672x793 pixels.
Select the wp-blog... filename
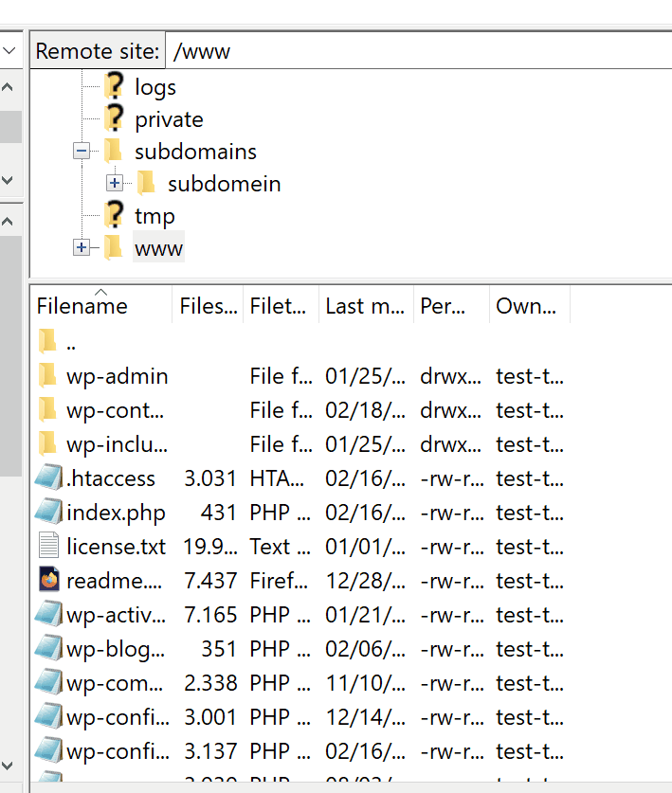pyautogui.click(x=116, y=649)
